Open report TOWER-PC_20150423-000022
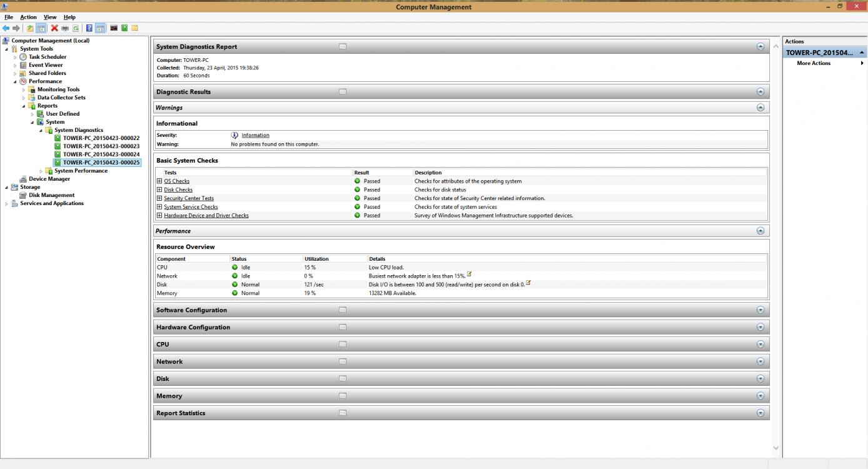This screenshot has height=469, width=868. point(101,138)
